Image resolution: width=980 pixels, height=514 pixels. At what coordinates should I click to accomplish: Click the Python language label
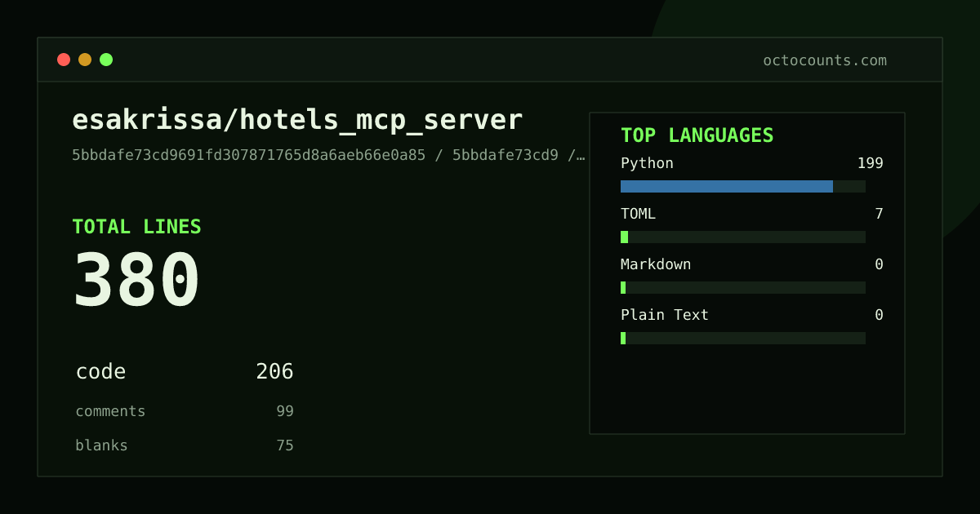click(647, 163)
